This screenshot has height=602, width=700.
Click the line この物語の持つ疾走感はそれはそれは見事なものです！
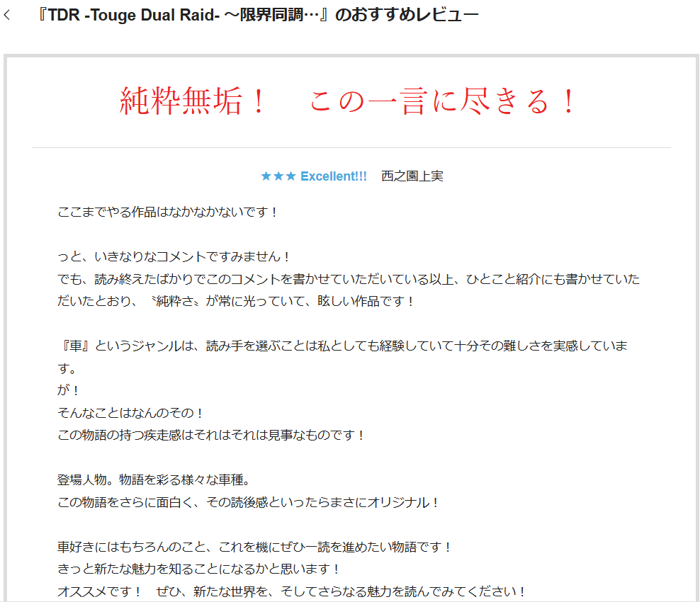pyautogui.click(x=211, y=435)
